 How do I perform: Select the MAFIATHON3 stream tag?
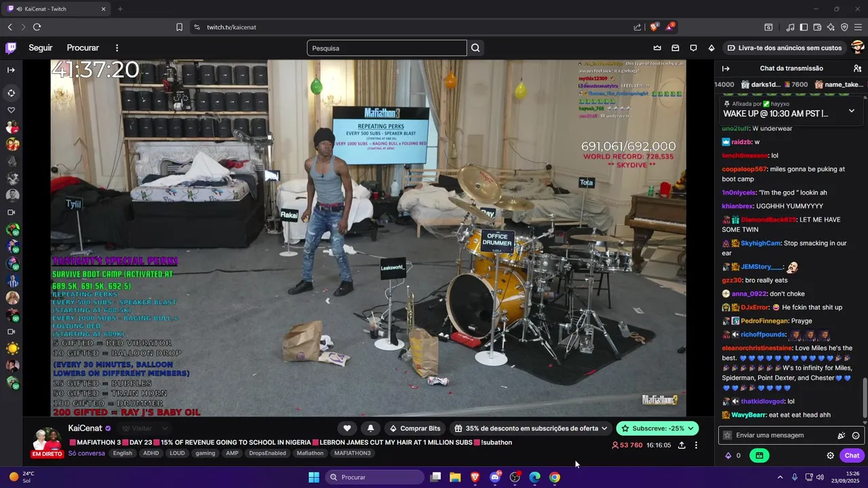[x=353, y=453]
